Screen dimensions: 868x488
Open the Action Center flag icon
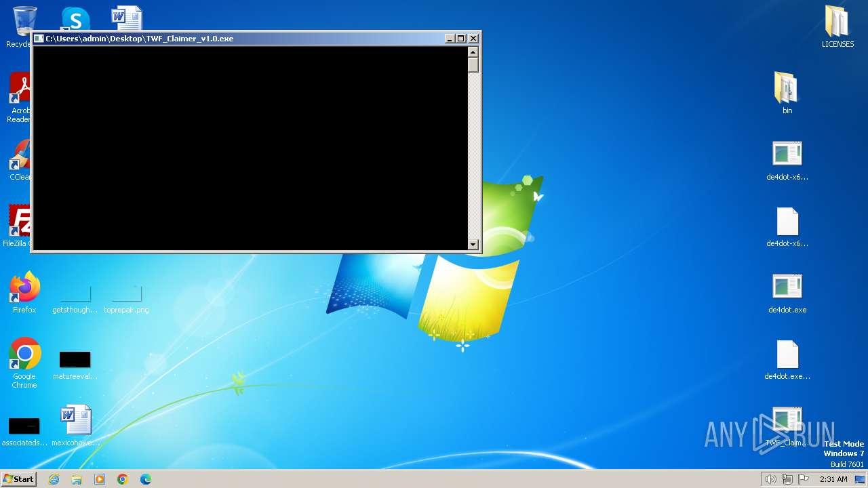coord(804,479)
